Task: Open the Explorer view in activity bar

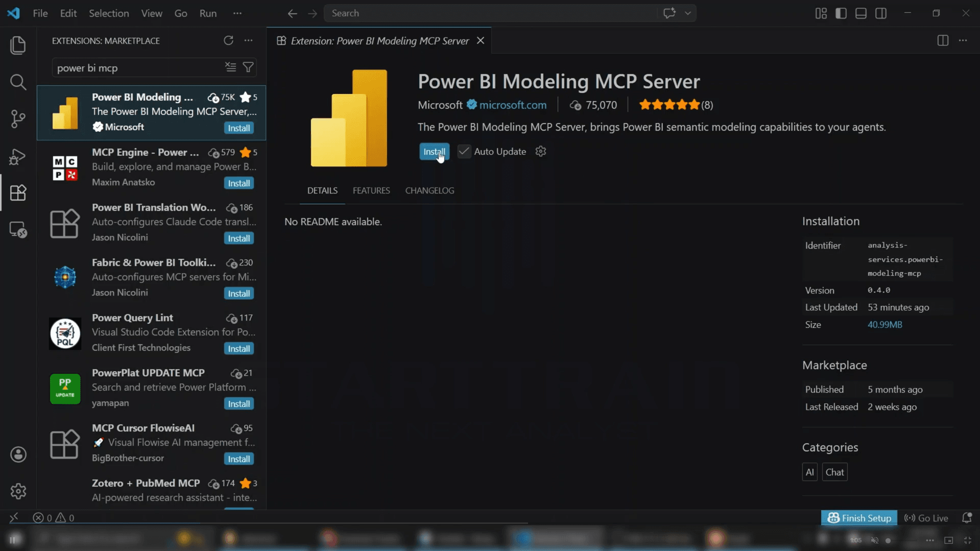Action: click(18, 45)
